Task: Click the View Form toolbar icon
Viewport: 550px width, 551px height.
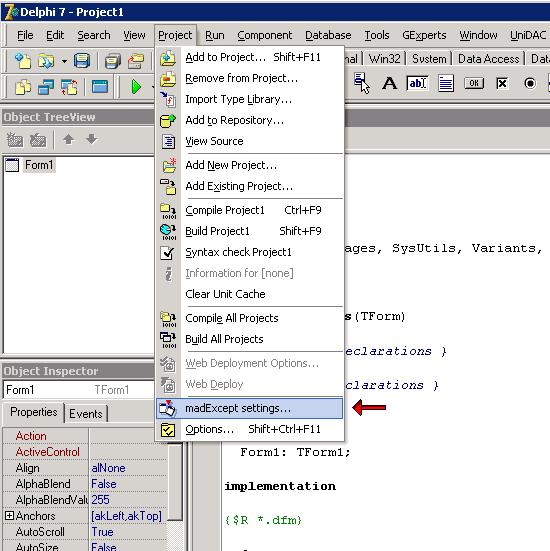Action: [x=46, y=87]
